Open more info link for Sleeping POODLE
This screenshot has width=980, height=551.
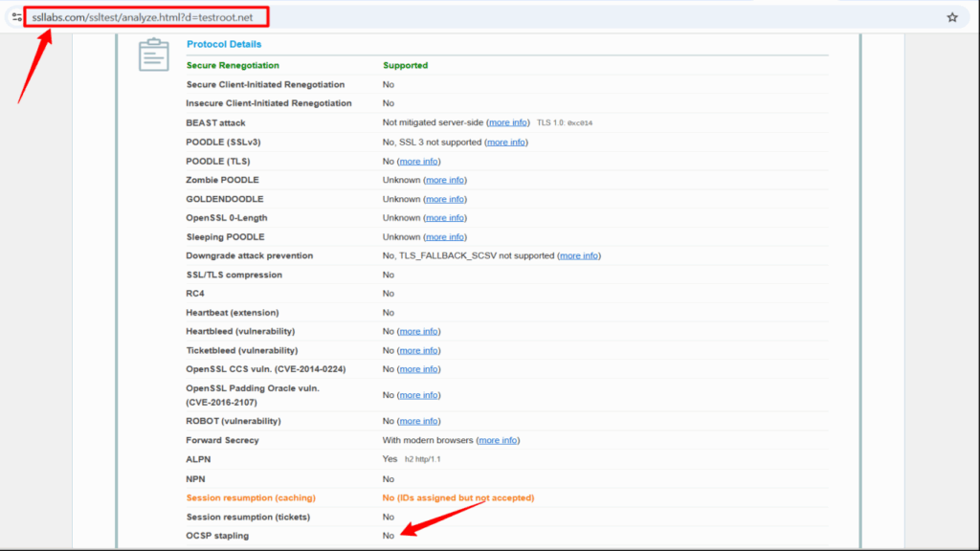pos(444,237)
